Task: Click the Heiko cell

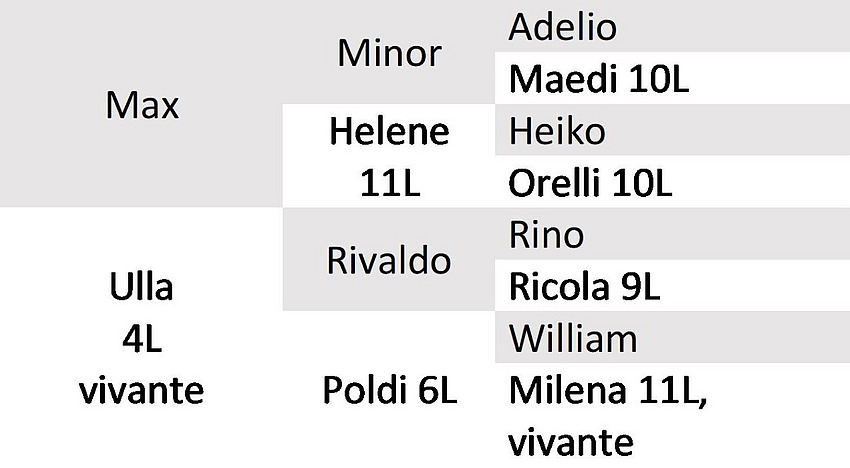Action: (x=557, y=131)
